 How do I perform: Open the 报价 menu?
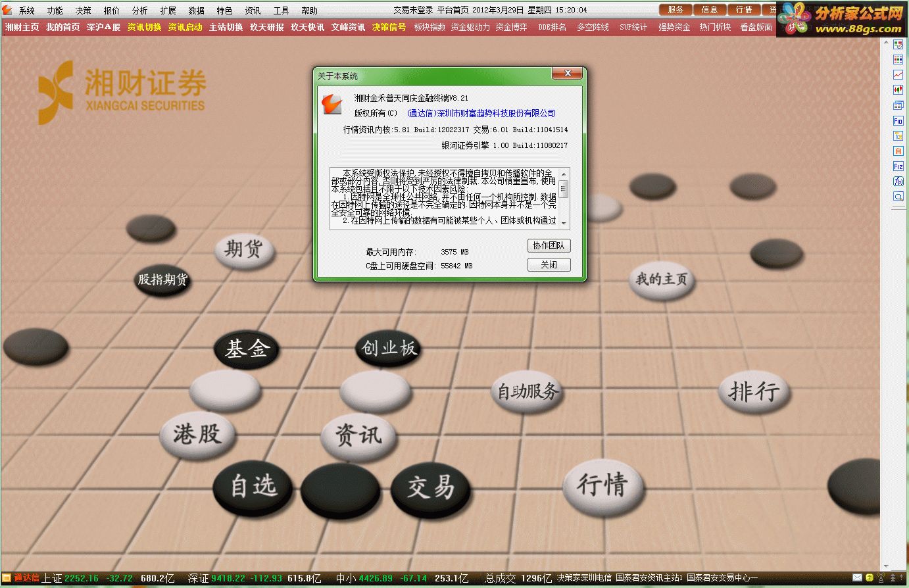[112, 11]
